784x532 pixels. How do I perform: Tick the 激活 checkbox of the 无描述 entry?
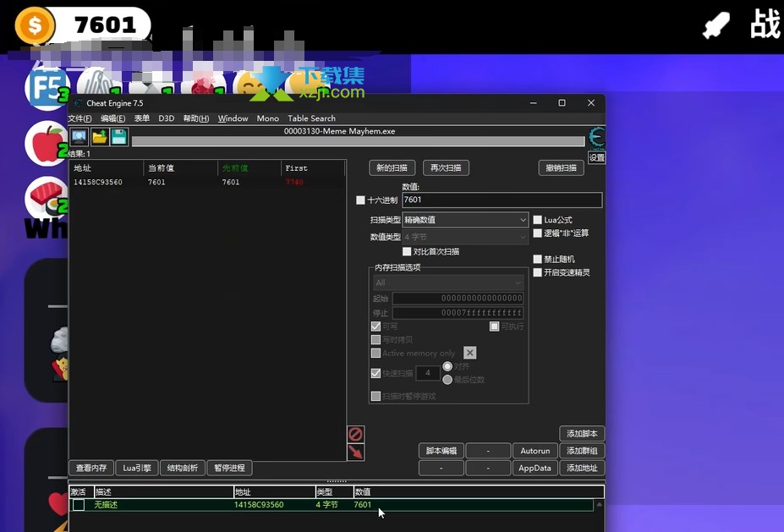click(x=79, y=505)
